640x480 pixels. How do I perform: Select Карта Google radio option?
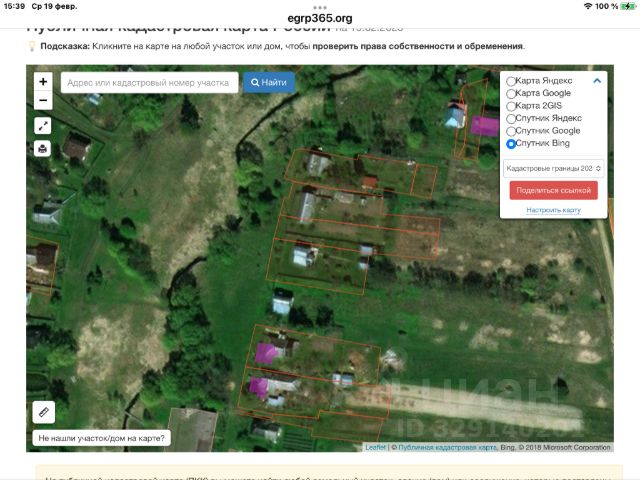[x=511, y=93]
